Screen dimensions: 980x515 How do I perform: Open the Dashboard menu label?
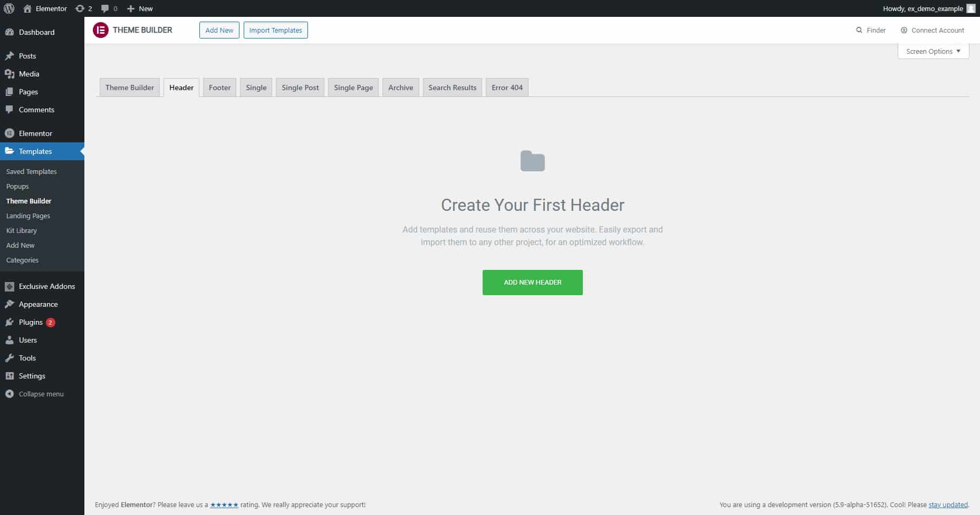click(37, 32)
